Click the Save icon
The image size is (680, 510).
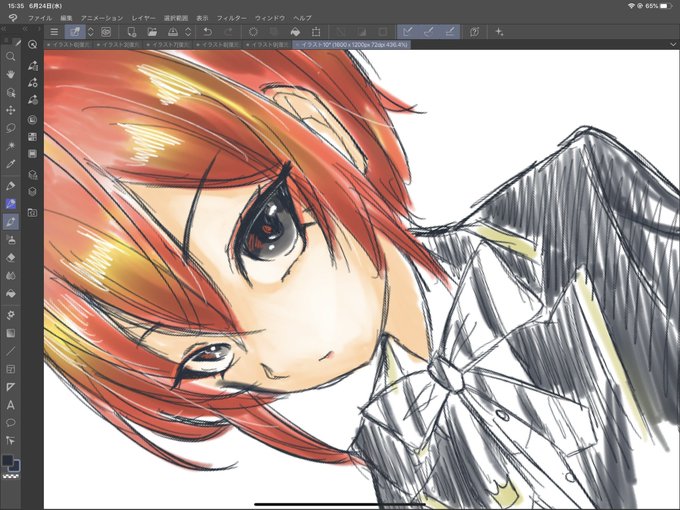click(173, 32)
